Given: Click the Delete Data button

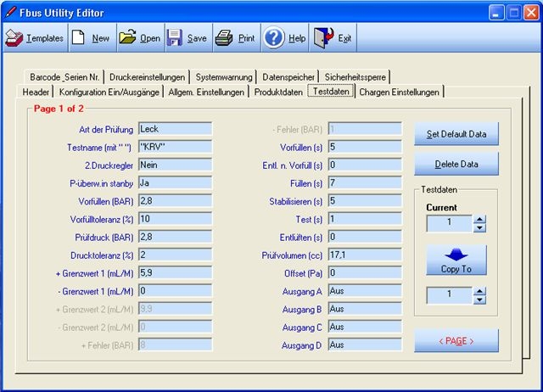Looking at the screenshot, I should pyautogui.click(x=456, y=164).
